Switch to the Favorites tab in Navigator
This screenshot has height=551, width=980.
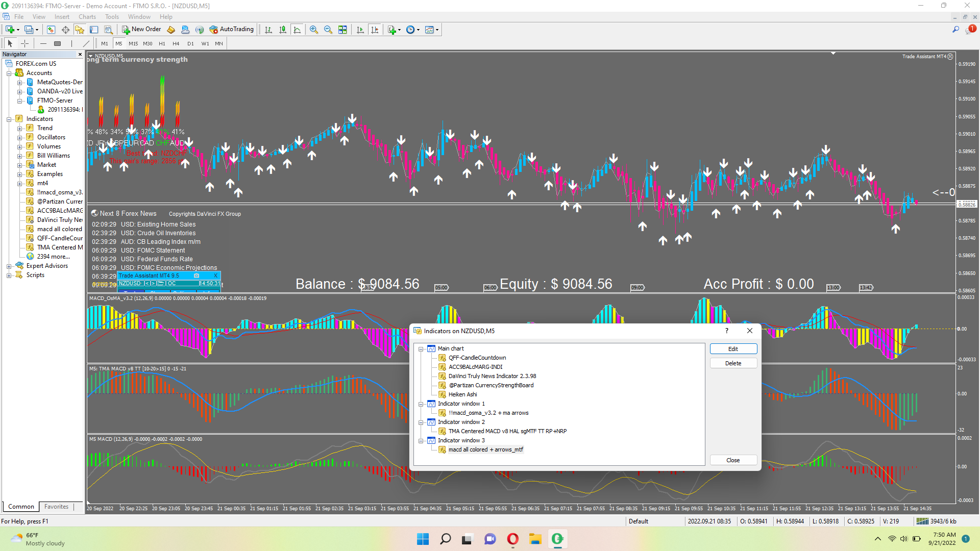56,507
